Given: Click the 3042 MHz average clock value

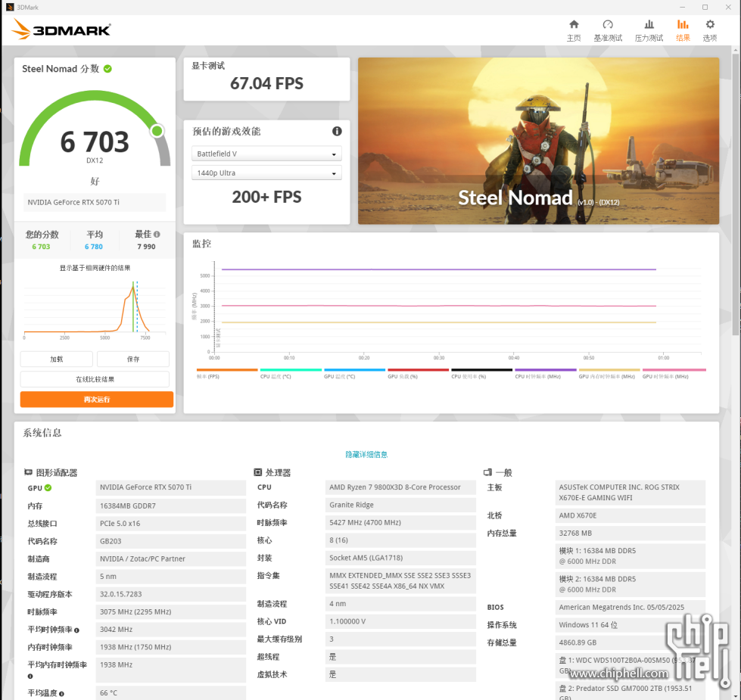Looking at the screenshot, I should [x=170, y=630].
